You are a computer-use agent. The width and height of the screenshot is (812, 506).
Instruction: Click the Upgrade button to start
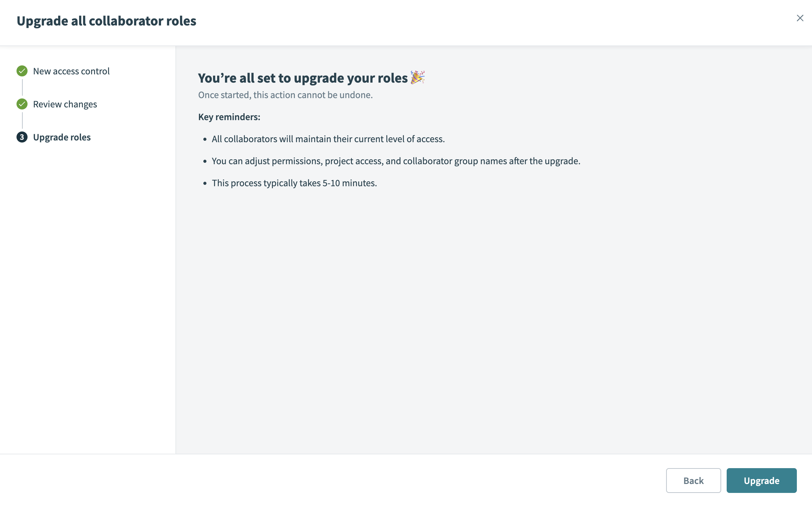[761, 480]
